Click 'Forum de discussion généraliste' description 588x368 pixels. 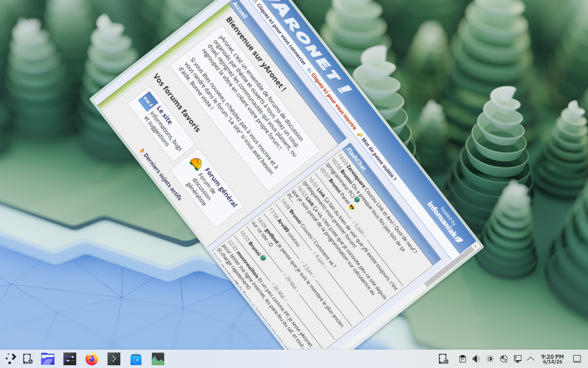pos(200,189)
